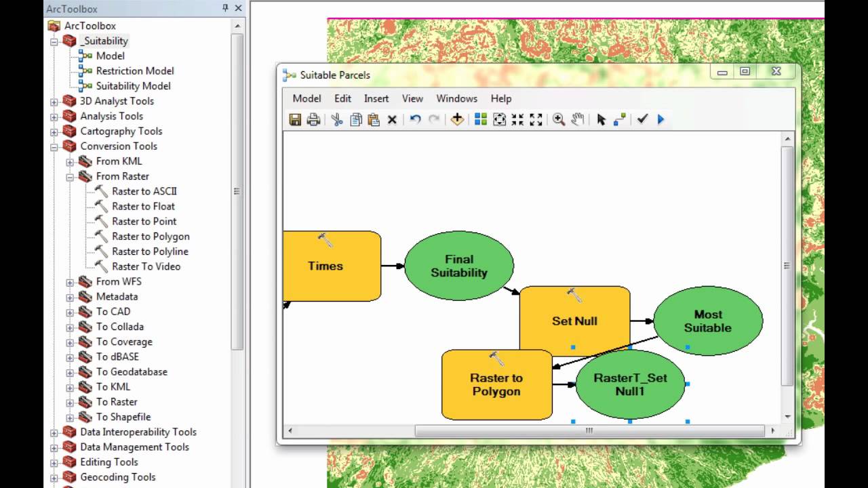The height and width of the screenshot is (488, 868).
Task: Collapse the From Raster toolset
Action: click(x=70, y=176)
